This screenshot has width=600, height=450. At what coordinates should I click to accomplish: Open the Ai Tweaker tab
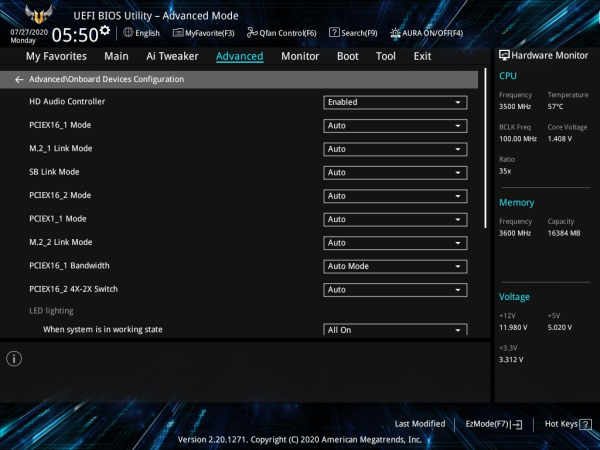172,56
